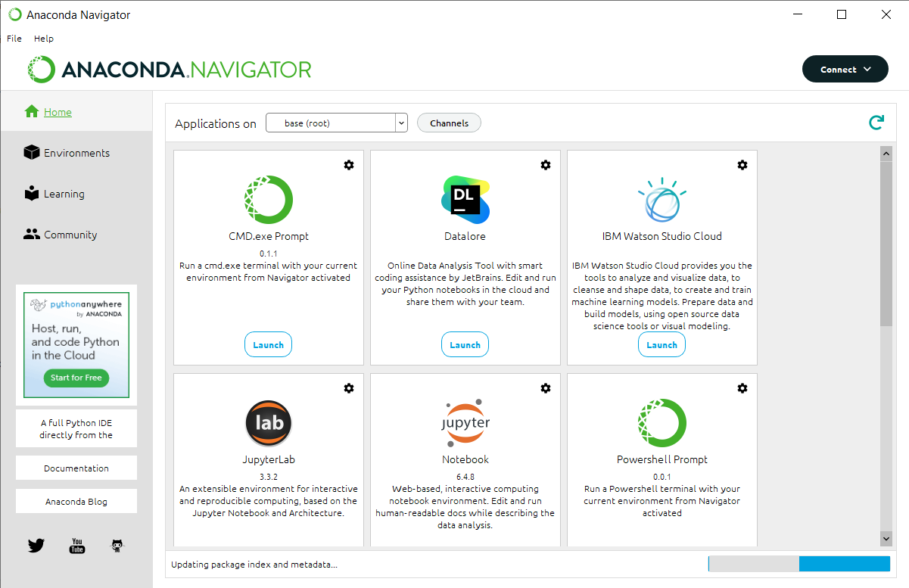Click the CMD.exe Prompt green ring logo
This screenshot has height=588, width=909.
269,200
